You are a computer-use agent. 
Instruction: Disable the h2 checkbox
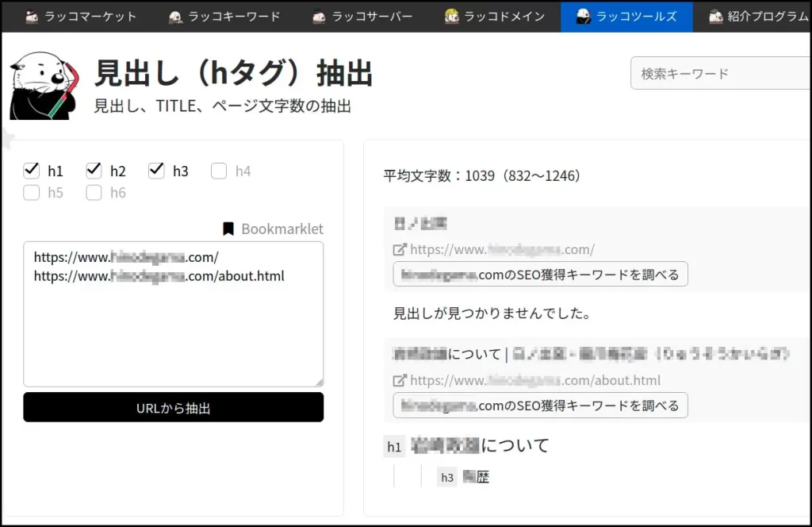click(94, 170)
